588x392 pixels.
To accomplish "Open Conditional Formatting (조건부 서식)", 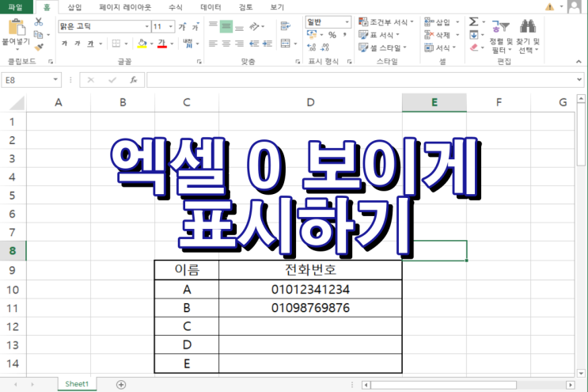I will point(386,22).
